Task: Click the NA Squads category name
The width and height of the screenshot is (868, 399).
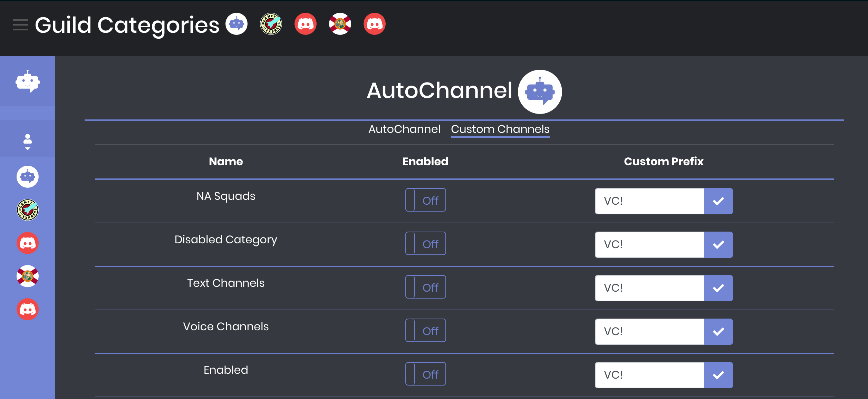Action: (226, 196)
